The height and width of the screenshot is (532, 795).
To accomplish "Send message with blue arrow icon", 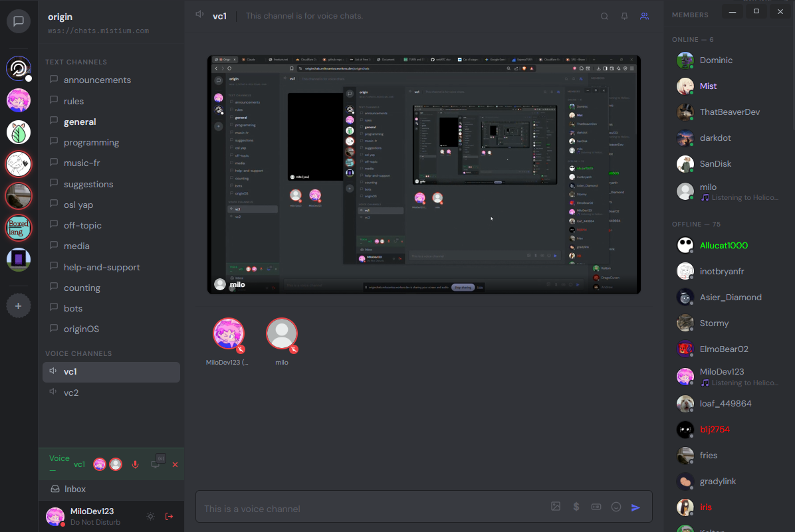I will click(x=635, y=507).
